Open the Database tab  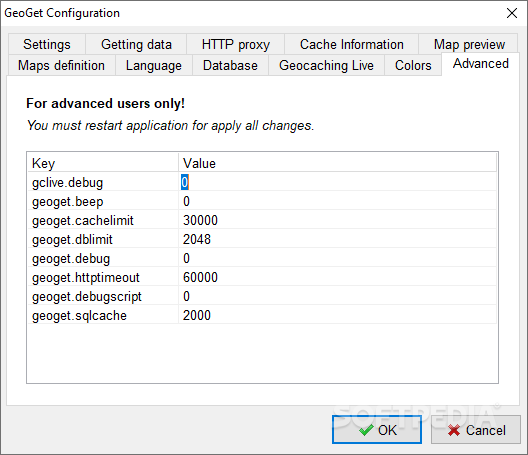[230, 65]
